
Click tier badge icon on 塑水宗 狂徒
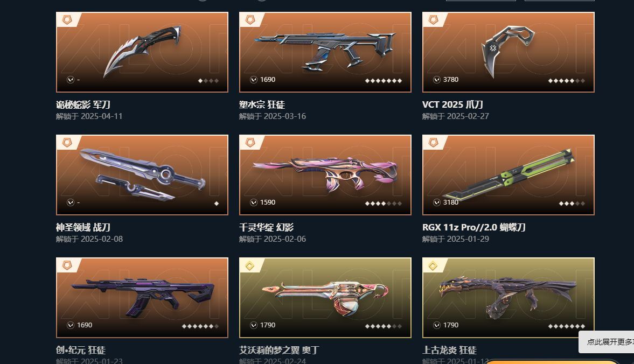point(250,20)
